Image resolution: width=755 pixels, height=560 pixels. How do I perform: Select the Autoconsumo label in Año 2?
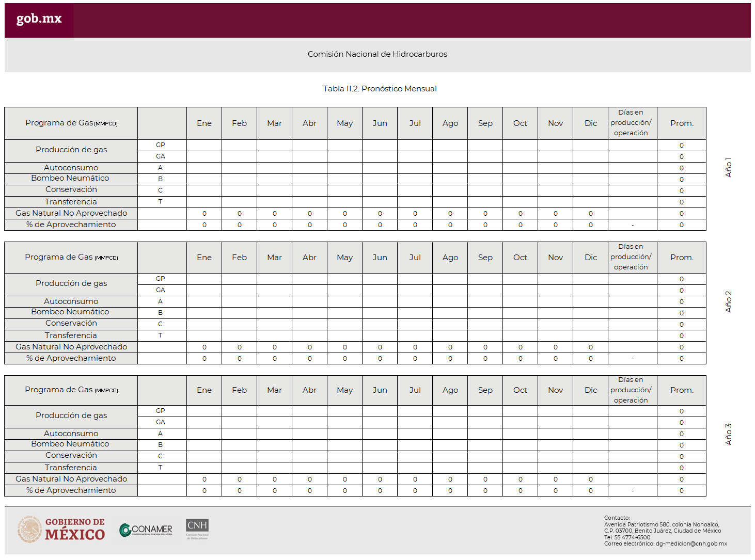point(71,301)
